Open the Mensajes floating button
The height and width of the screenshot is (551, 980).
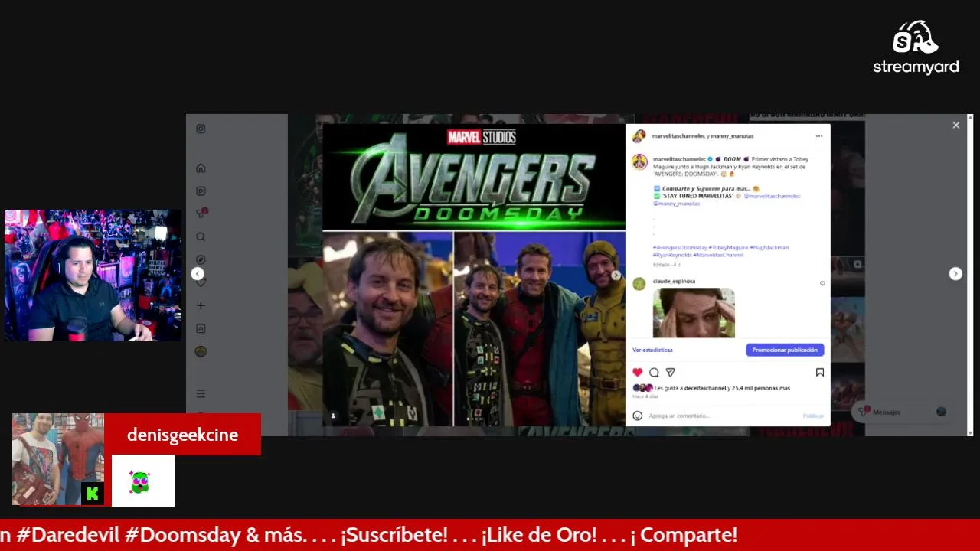point(903,412)
